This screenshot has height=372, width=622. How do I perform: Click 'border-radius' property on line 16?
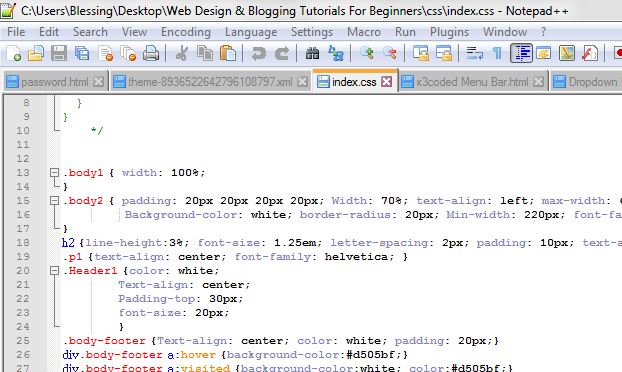pyautogui.click(x=345, y=215)
